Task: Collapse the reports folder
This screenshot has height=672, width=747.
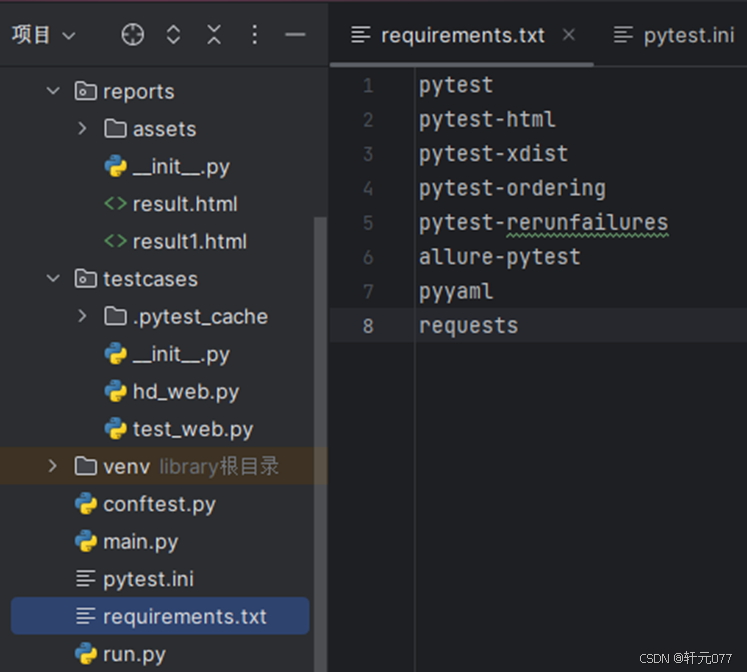Action: click(x=53, y=90)
